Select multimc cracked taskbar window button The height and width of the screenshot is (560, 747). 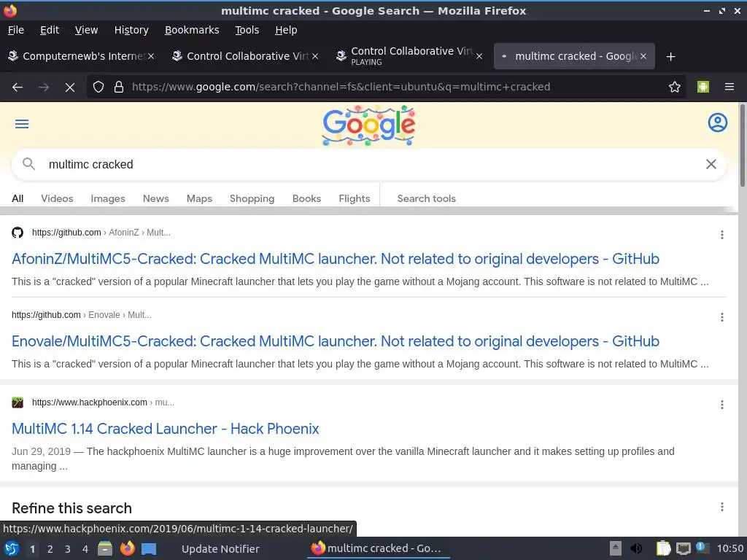tap(379, 548)
